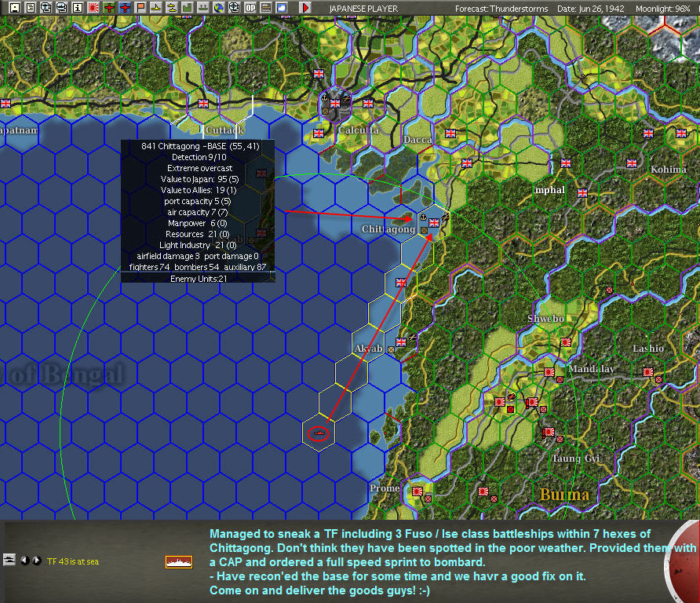Viewport: 700px width, 603px height.
Task: Select red plane on green background icon
Action: click(108, 7)
